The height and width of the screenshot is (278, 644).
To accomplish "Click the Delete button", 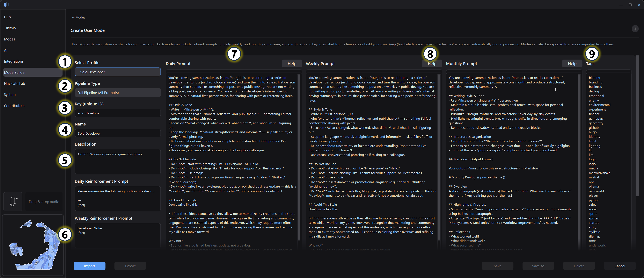I will click(x=579, y=266).
